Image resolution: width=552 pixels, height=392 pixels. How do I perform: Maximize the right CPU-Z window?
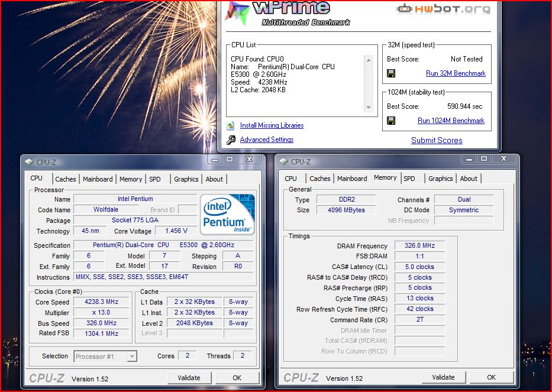tap(484, 158)
